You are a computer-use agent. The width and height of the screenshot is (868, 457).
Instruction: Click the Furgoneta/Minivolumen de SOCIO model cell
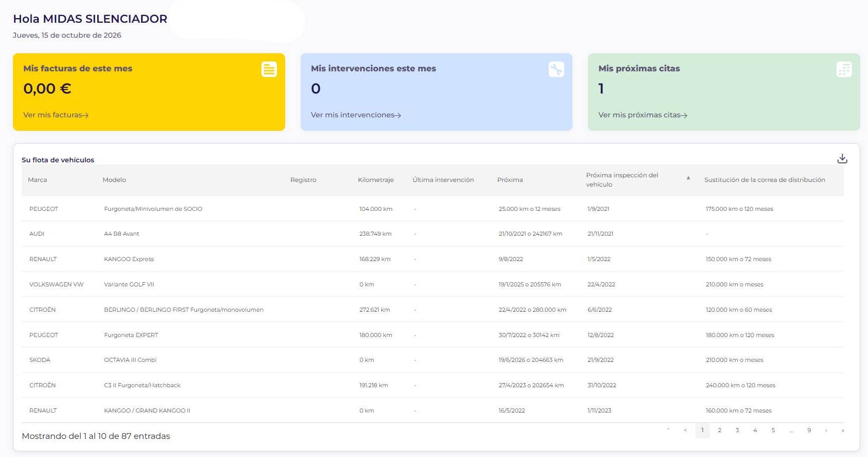[153, 209]
